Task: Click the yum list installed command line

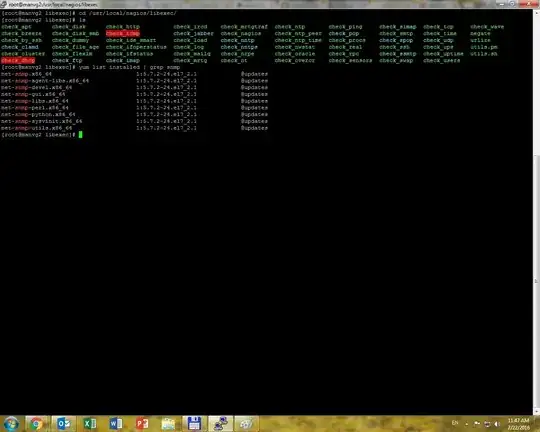Action: point(129,67)
